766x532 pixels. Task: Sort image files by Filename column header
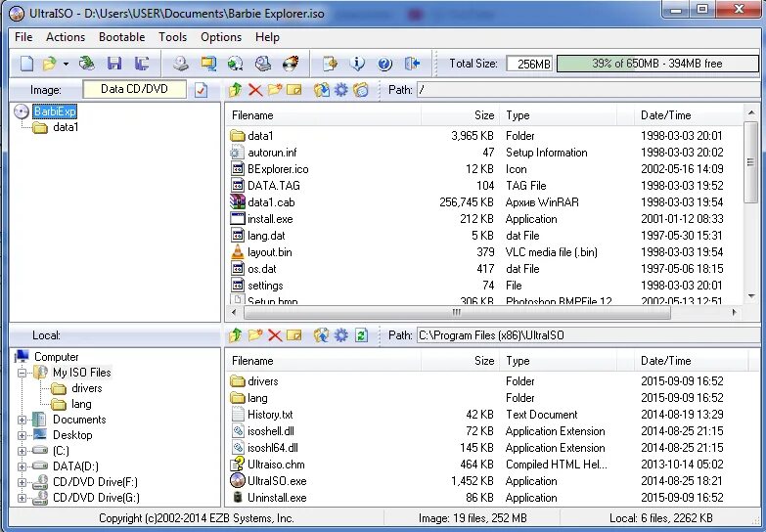pyautogui.click(x=324, y=115)
